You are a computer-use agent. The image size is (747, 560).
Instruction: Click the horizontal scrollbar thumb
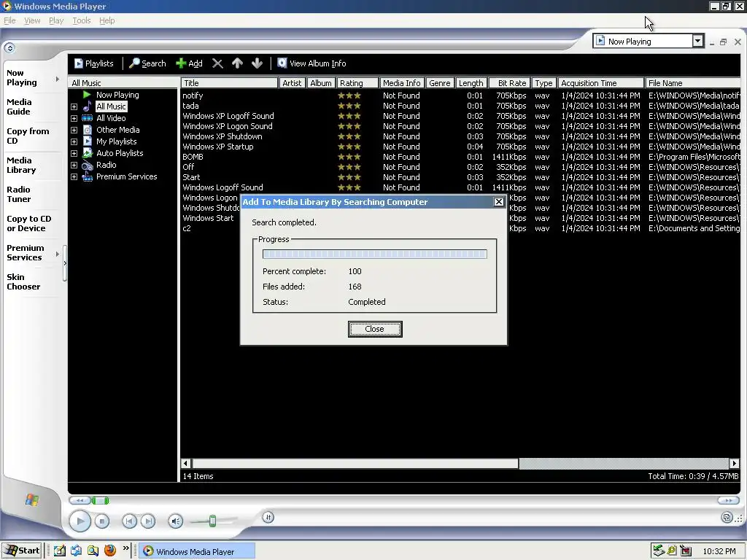coord(355,463)
